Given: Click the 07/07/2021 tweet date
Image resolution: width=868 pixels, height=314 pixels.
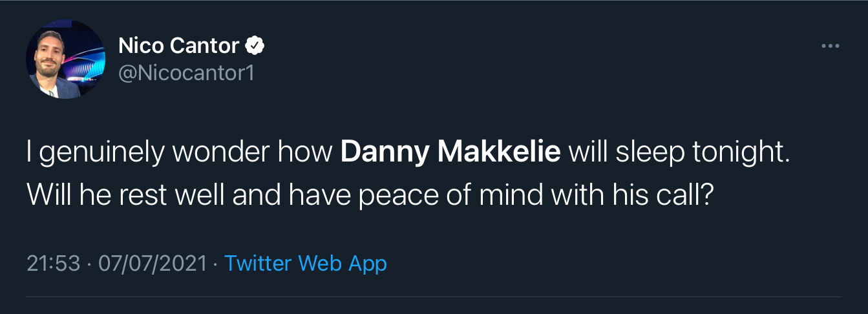Looking at the screenshot, I should pos(153,263).
